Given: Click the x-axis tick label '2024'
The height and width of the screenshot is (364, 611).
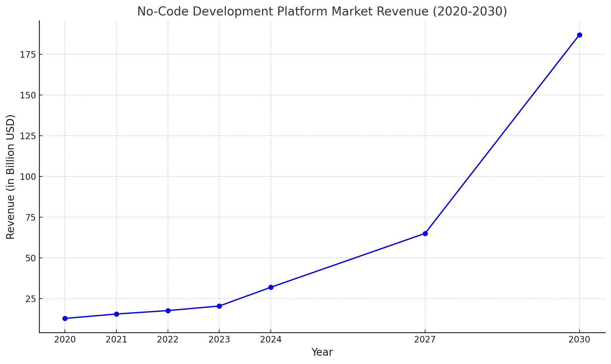Looking at the screenshot, I should click(x=271, y=340).
